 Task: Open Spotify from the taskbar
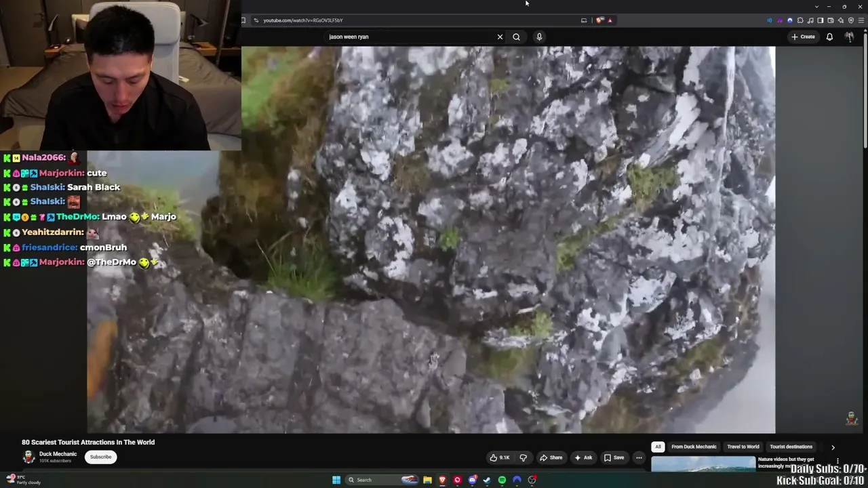click(x=502, y=480)
